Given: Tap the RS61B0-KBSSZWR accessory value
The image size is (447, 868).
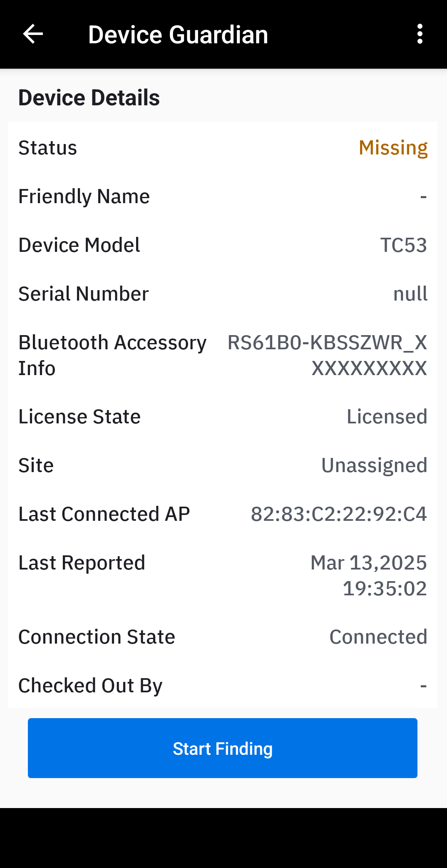Looking at the screenshot, I should (327, 355).
